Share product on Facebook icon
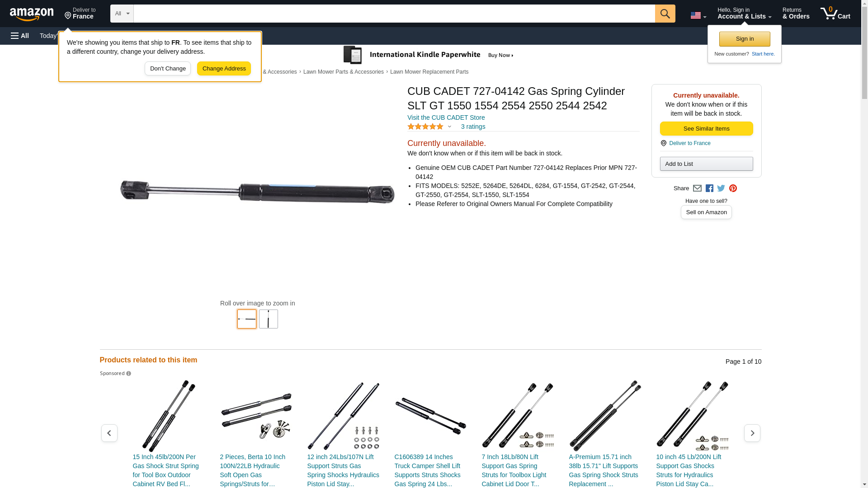This screenshot has height=488, width=868. [709, 188]
